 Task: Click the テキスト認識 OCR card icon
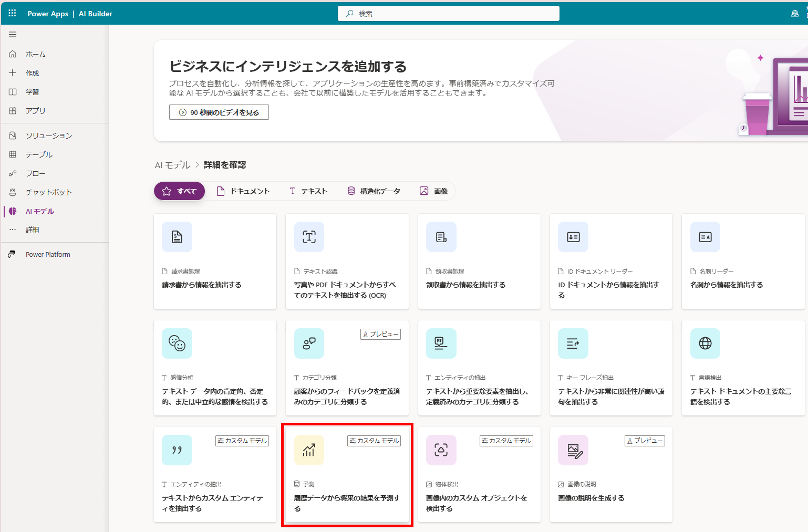309,237
